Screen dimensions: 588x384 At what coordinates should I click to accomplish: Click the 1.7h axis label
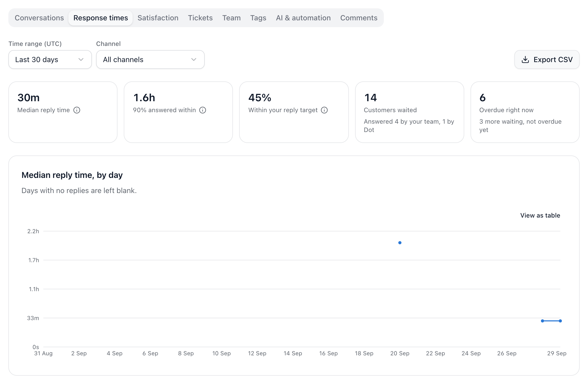[34, 260]
